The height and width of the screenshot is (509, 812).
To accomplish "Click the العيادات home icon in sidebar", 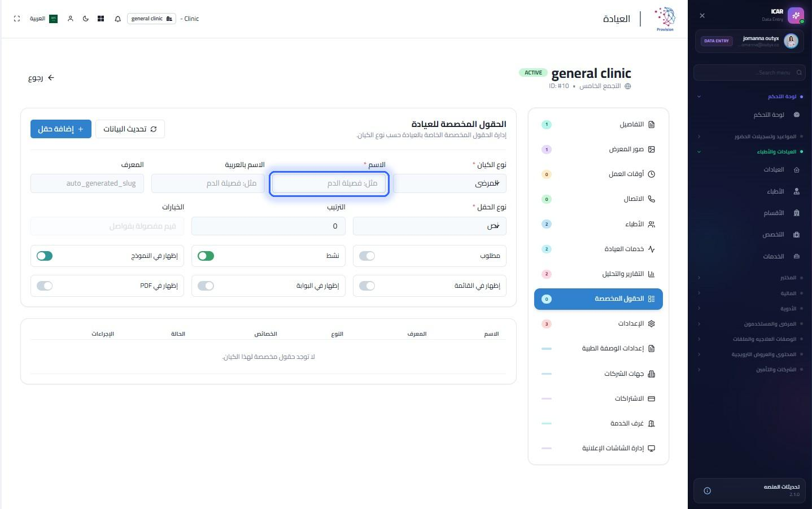I will pyautogui.click(x=797, y=169).
